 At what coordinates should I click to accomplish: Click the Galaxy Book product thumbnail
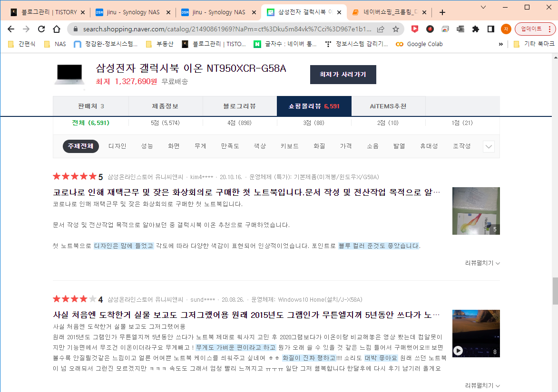pos(70,74)
